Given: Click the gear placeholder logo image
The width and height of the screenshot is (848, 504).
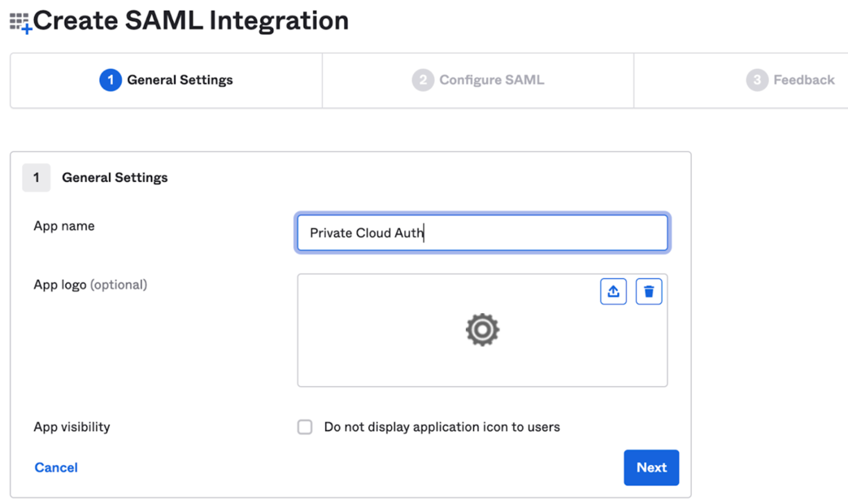Looking at the screenshot, I should point(483,330).
